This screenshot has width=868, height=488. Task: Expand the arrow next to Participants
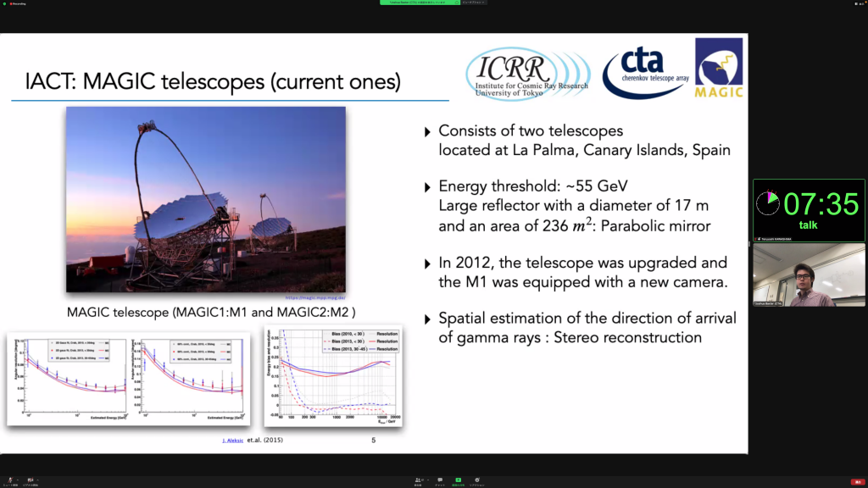click(428, 480)
